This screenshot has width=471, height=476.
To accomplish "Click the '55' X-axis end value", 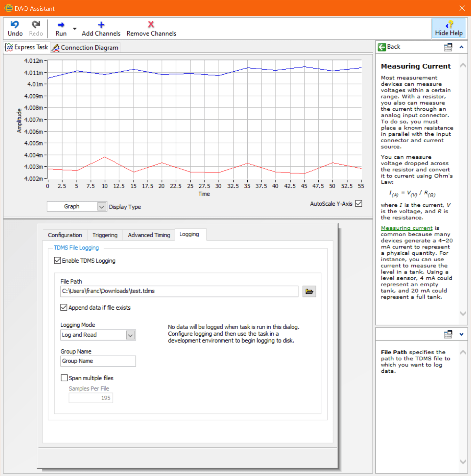I will pos(361,186).
